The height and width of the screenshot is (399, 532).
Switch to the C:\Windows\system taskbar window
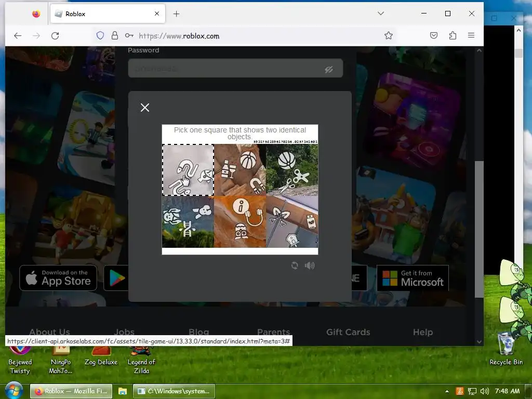point(174,391)
